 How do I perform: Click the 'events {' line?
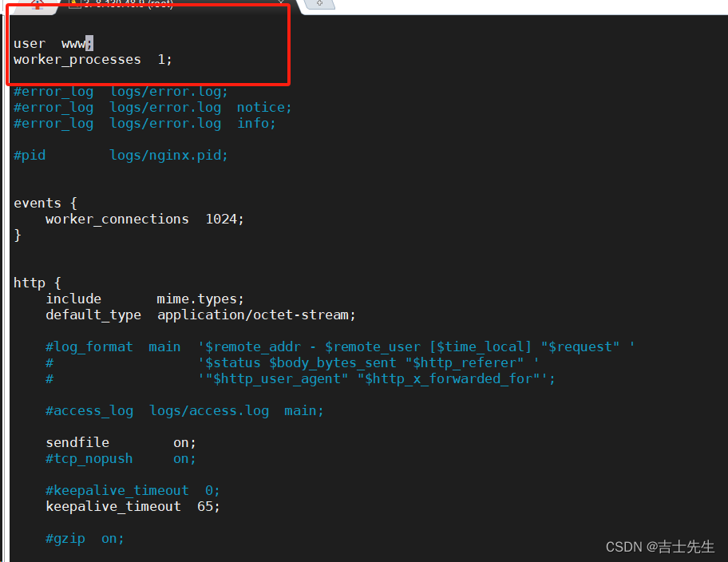pyautogui.click(x=45, y=204)
